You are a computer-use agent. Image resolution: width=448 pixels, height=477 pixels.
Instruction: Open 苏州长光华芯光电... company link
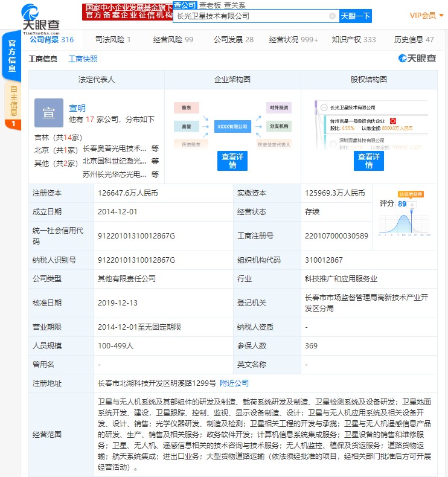[115, 174]
